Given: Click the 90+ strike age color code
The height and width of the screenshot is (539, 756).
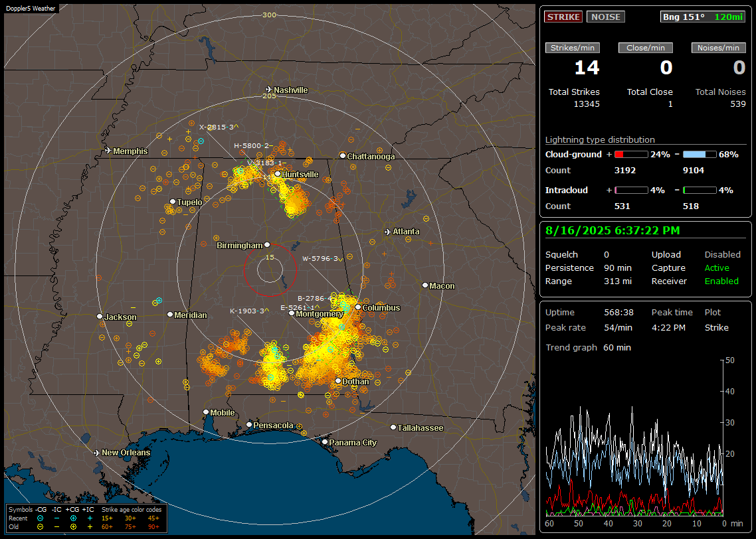Looking at the screenshot, I should 153,527.
